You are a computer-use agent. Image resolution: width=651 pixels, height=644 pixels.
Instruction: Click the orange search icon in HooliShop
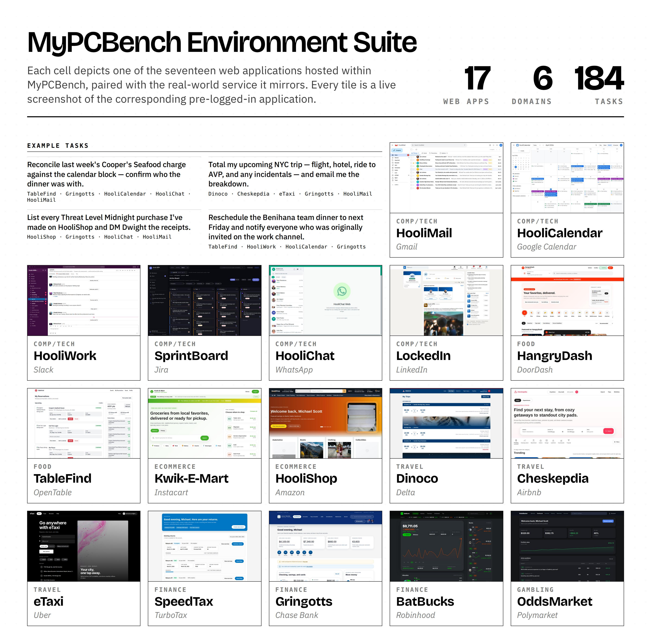tap(344, 391)
